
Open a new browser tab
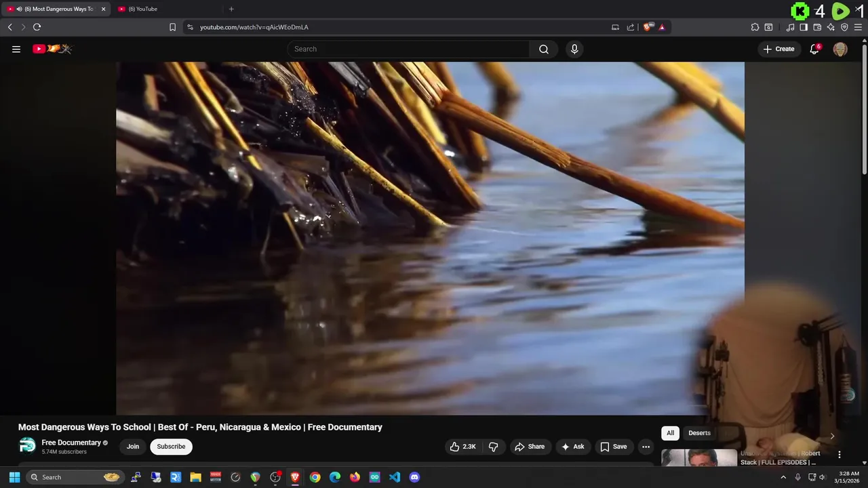231,9
